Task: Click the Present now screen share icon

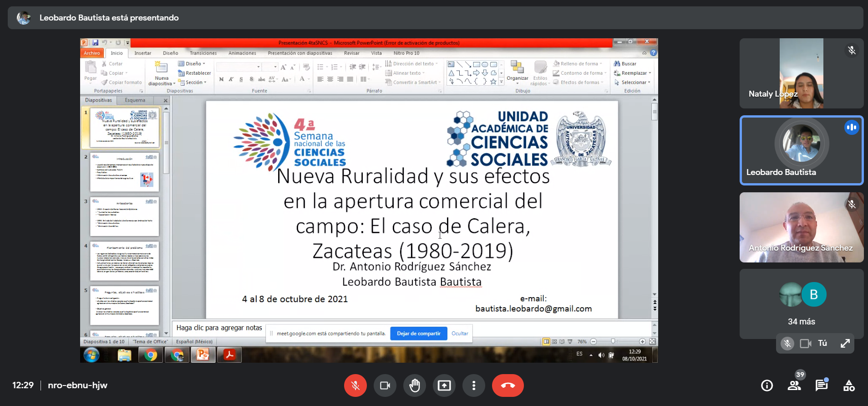Action: tap(444, 385)
